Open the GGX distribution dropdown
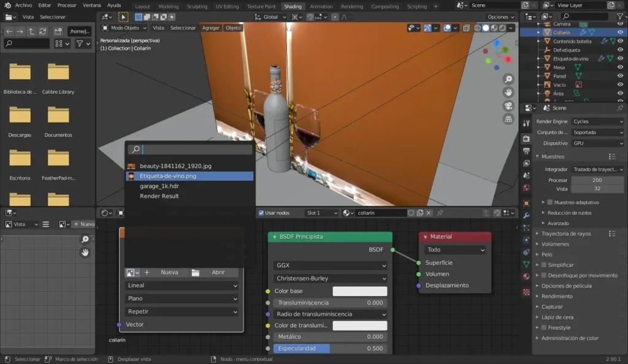 (x=331, y=265)
